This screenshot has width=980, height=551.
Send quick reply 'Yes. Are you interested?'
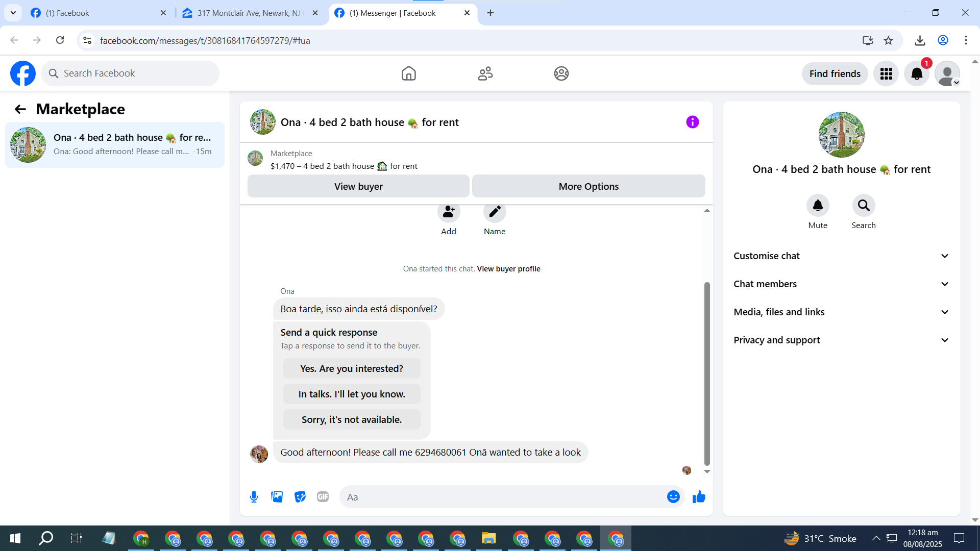coord(352,368)
